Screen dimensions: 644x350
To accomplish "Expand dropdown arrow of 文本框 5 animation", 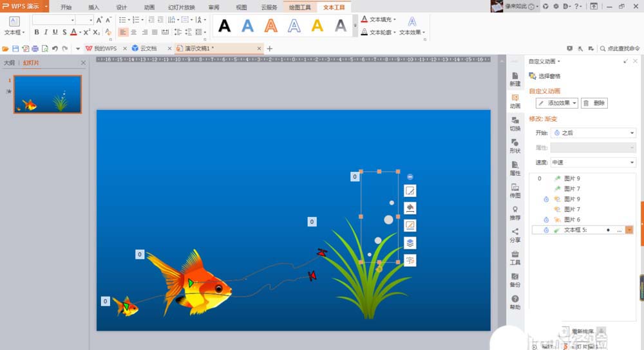I will tap(629, 230).
